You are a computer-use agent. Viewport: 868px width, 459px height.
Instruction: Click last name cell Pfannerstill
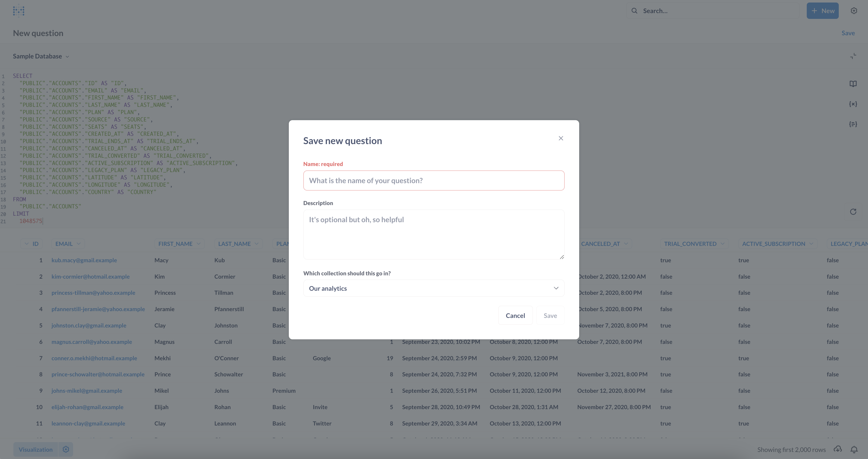(x=229, y=309)
